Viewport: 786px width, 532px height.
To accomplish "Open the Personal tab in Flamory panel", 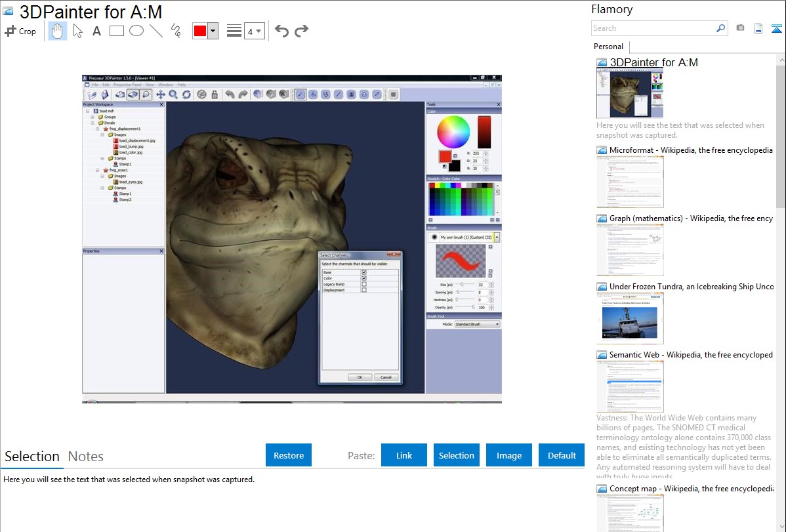I will coord(608,47).
